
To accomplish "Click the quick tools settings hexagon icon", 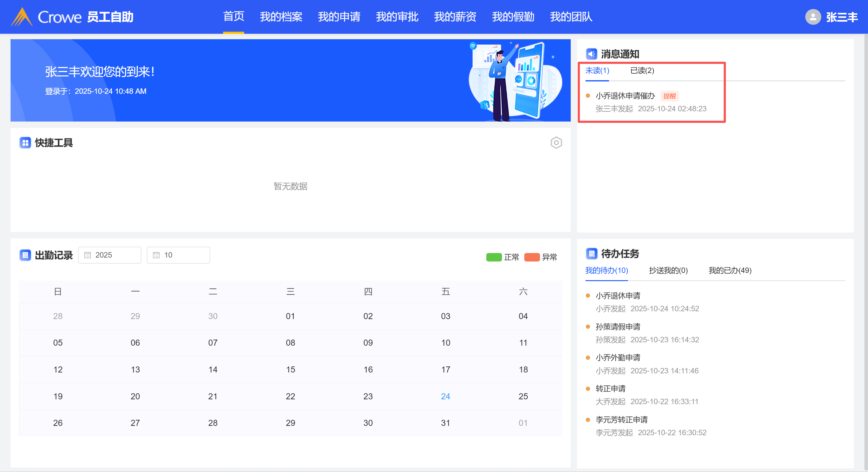I will (x=556, y=143).
